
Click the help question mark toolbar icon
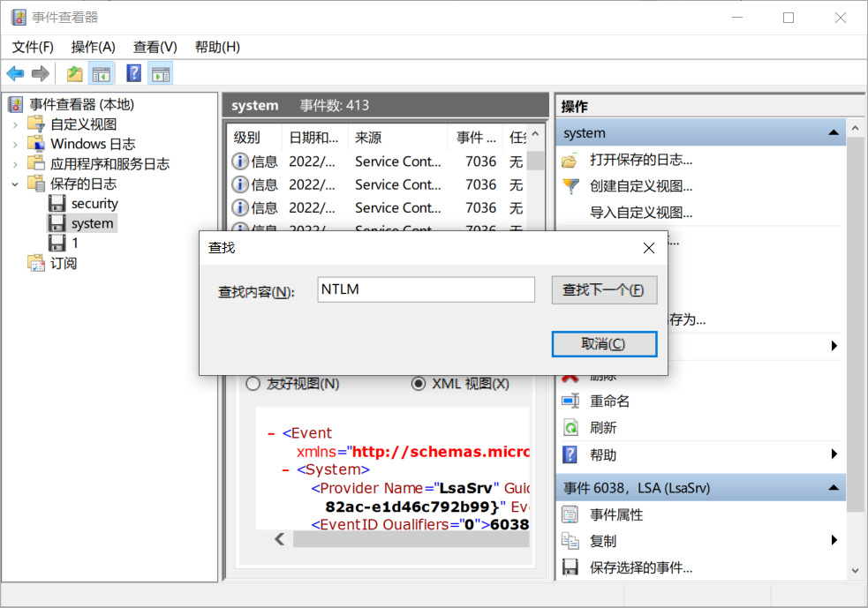[x=134, y=73]
